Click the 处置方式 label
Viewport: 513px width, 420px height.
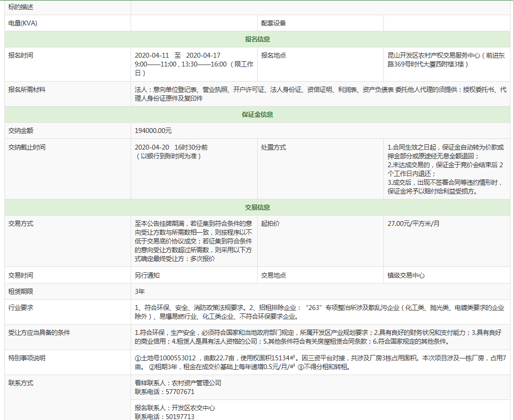coord(273,147)
